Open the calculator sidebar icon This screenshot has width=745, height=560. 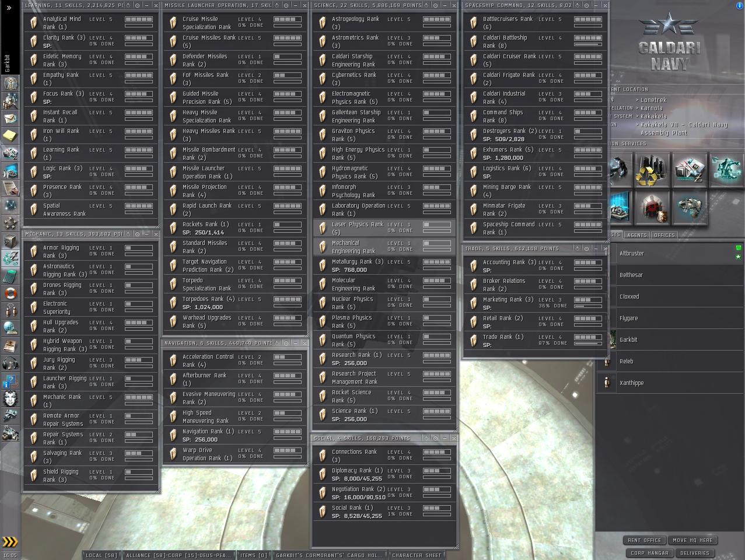pos(11,275)
